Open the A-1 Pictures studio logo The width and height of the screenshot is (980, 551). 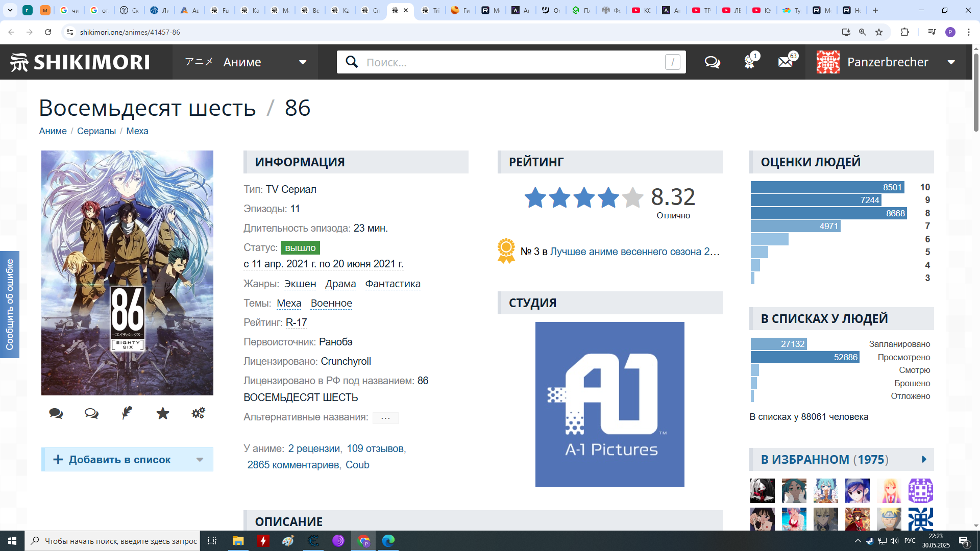[x=610, y=405]
